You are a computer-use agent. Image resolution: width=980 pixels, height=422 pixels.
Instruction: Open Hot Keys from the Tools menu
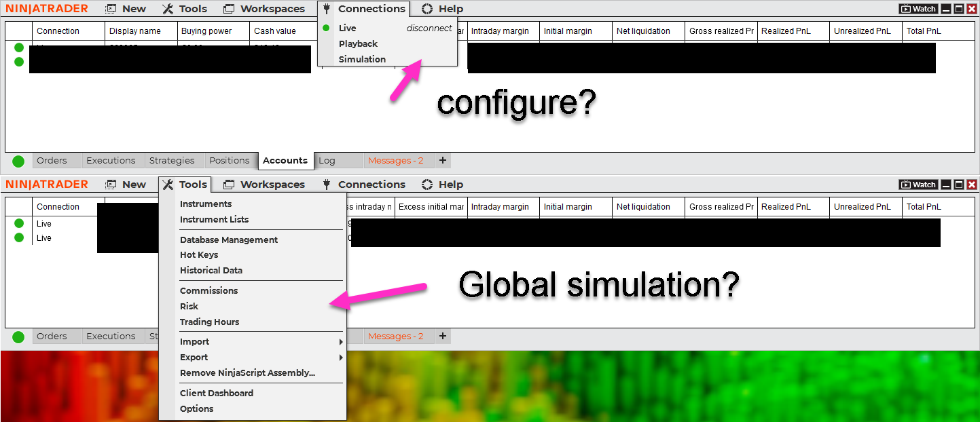click(199, 254)
